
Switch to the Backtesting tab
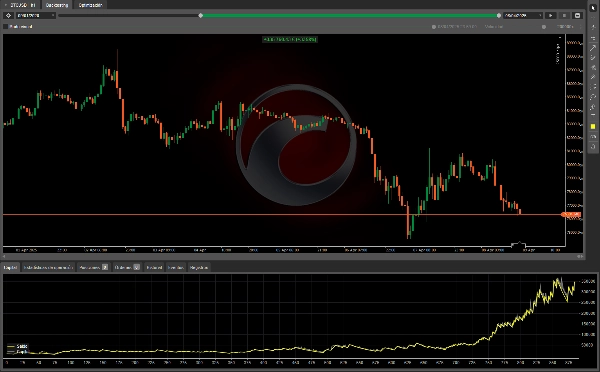(x=57, y=5)
